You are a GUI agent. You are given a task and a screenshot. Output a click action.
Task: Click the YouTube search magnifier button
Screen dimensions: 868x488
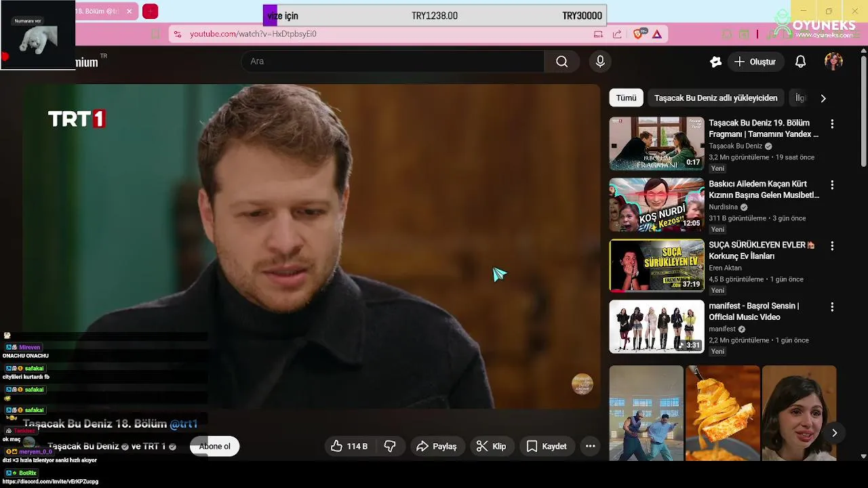pyautogui.click(x=561, y=62)
